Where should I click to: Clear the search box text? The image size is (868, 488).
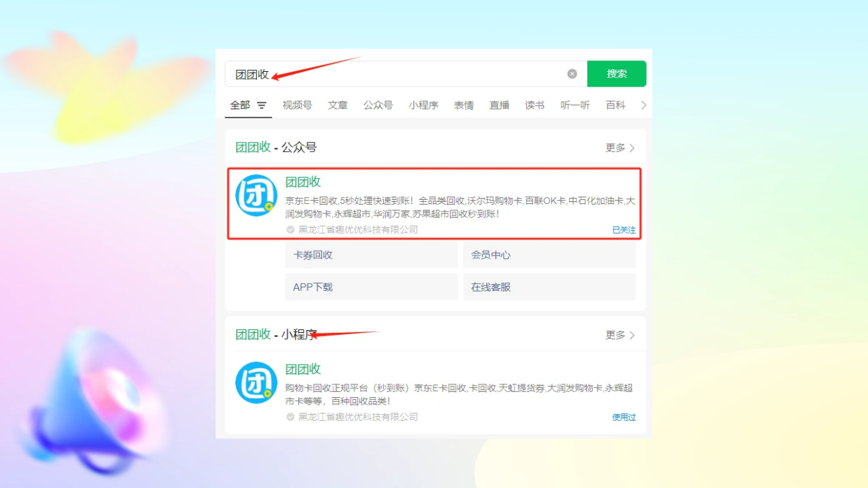tap(572, 74)
